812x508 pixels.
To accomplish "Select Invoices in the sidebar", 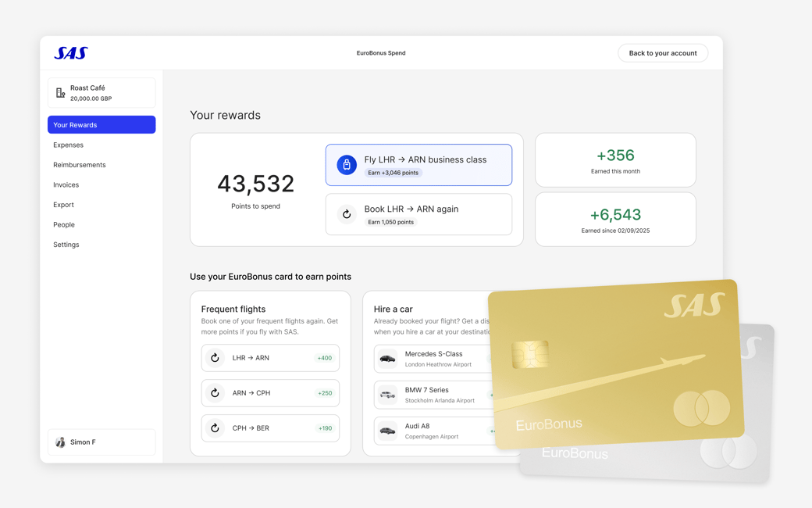I will [x=66, y=184].
